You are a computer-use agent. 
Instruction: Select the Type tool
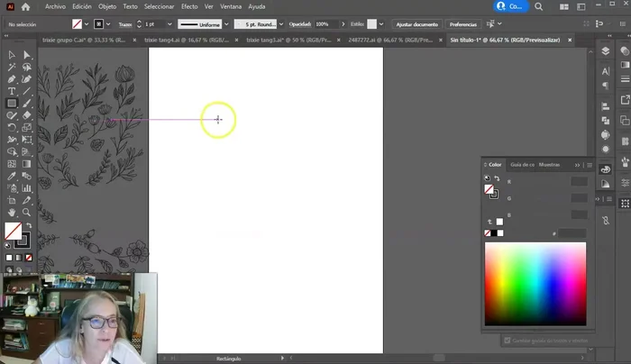12,91
